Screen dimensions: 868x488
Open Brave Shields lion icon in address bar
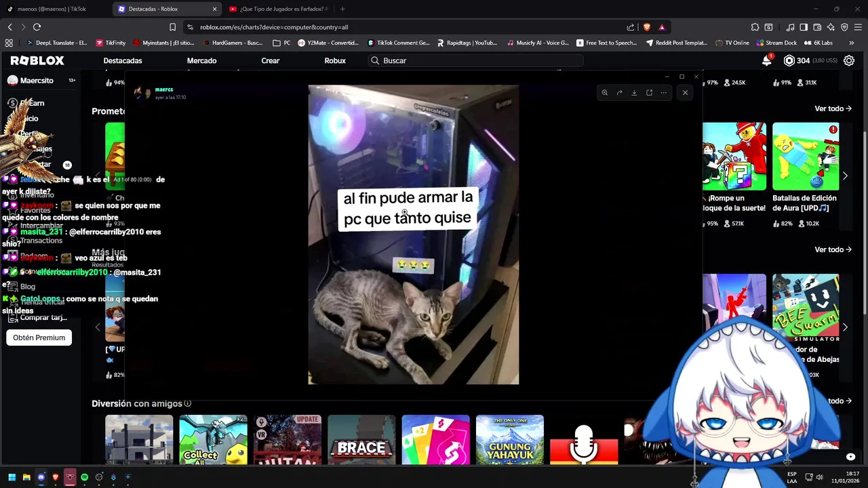tap(646, 27)
